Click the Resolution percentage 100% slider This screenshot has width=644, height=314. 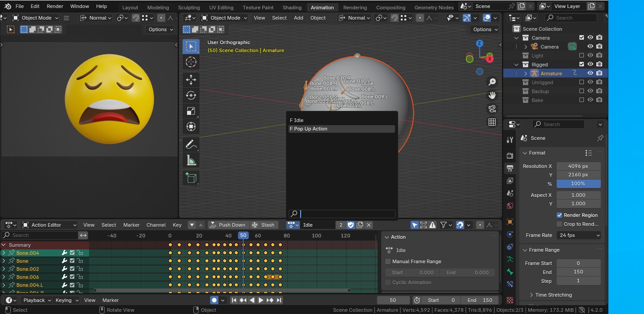579,184
